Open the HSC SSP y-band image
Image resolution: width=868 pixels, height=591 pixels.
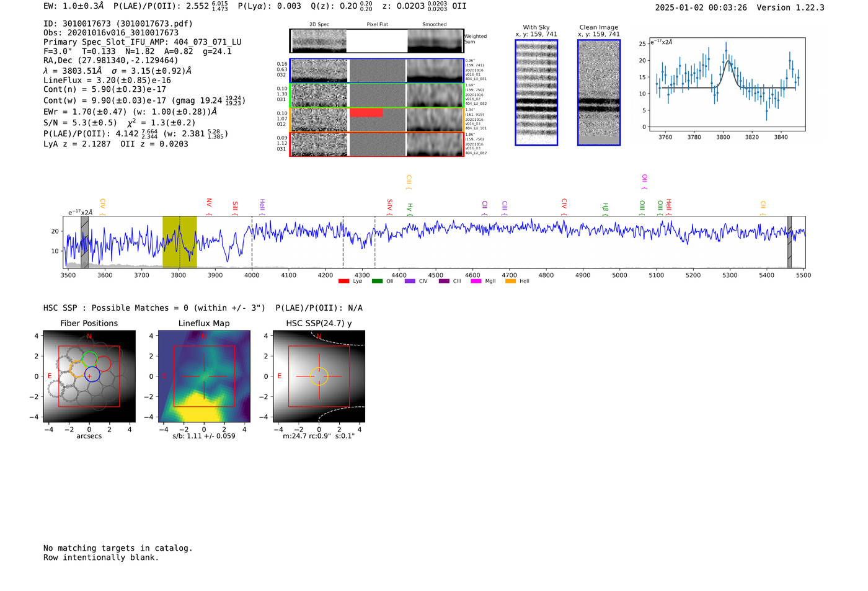(319, 376)
